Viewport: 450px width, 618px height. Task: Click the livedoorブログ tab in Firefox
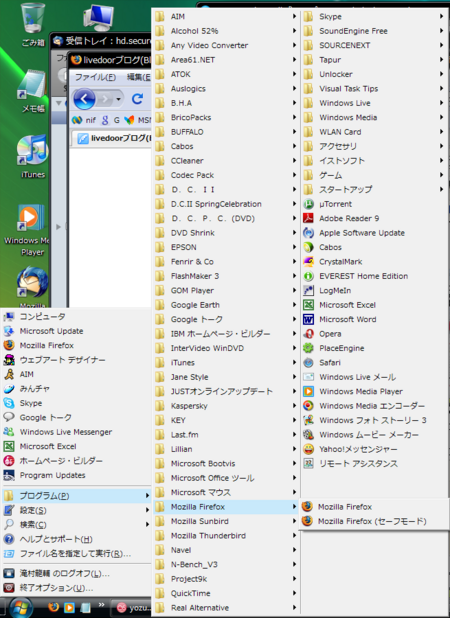click(114, 138)
